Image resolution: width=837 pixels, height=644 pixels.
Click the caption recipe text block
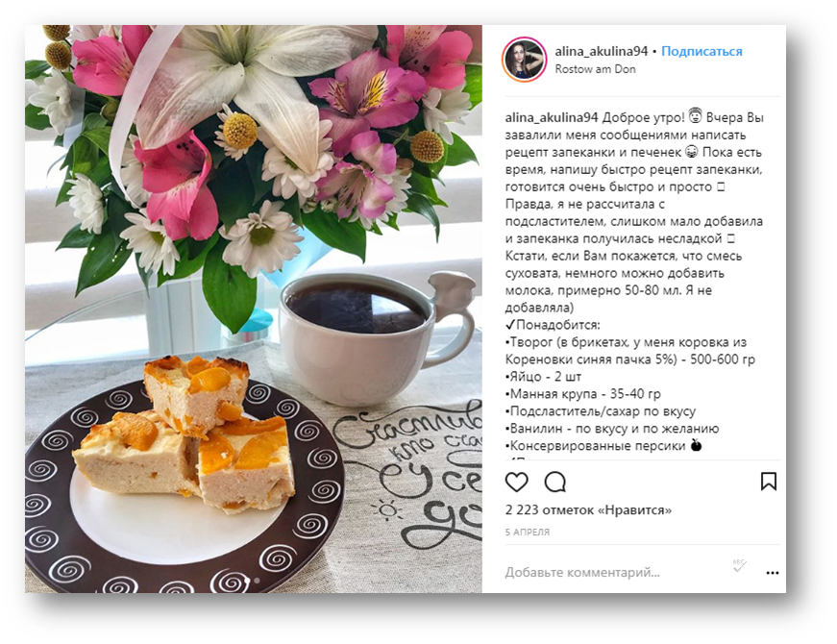click(x=635, y=282)
